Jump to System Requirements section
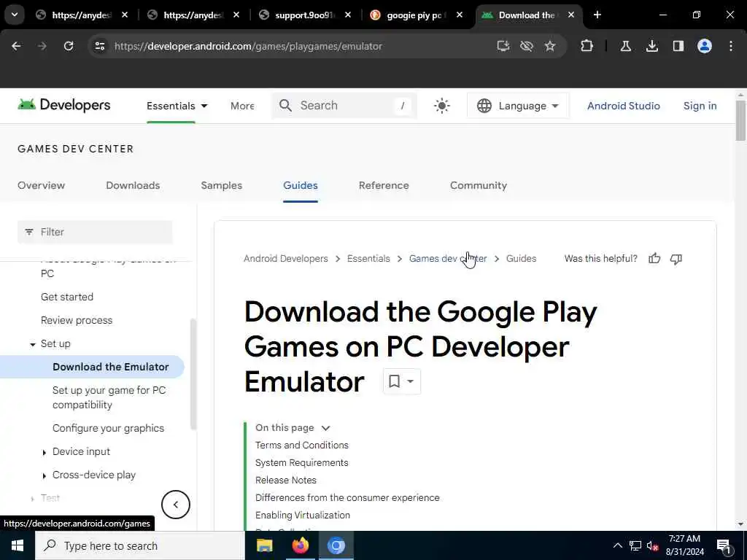747x560 pixels. coord(302,463)
